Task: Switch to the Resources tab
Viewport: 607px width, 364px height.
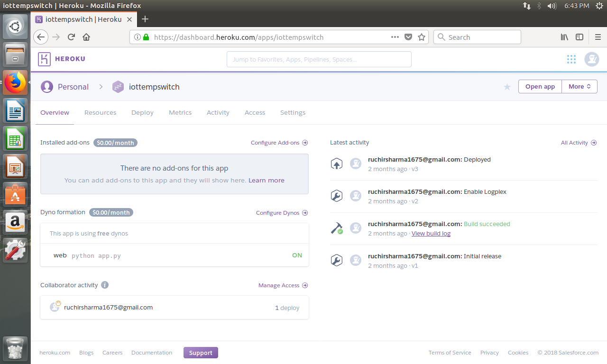Action: (101, 113)
